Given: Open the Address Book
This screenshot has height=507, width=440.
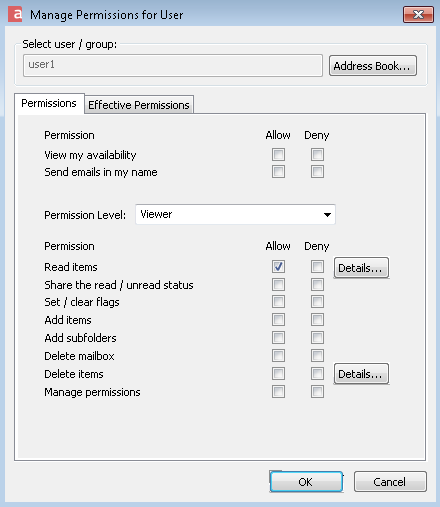Looking at the screenshot, I should point(373,66).
